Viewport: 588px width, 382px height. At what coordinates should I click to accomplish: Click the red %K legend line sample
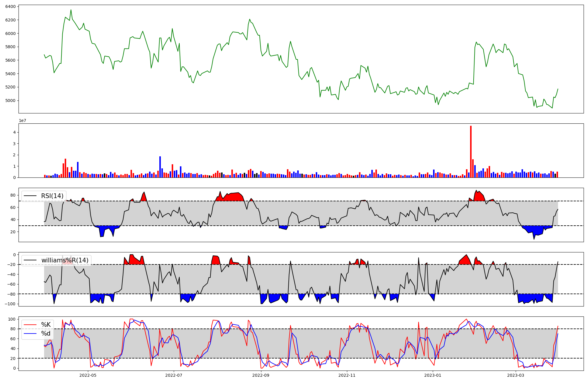click(30, 325)
